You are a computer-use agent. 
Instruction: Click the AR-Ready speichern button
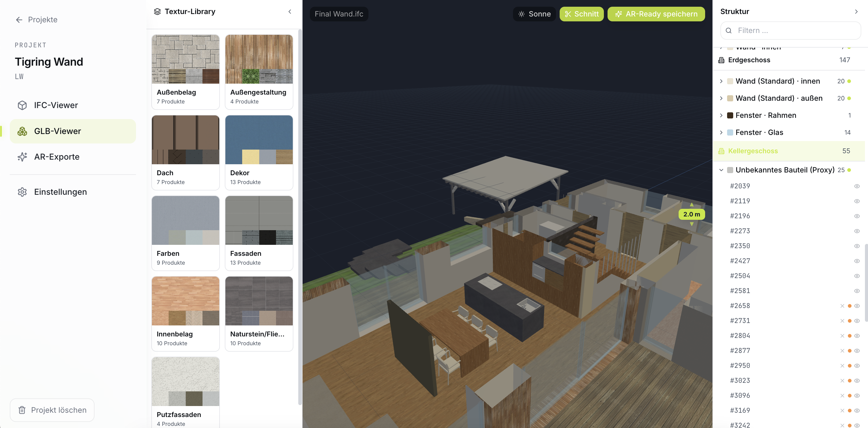[656, 14]
